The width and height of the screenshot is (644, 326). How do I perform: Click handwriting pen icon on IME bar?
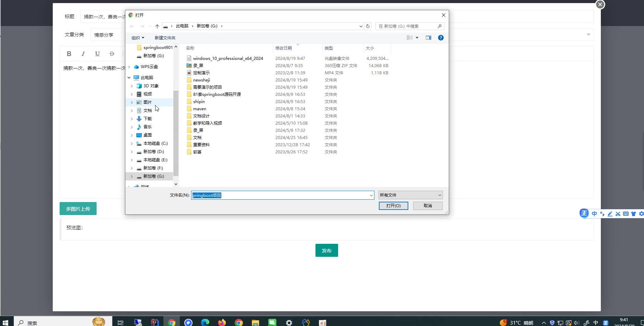click(610, 214)
